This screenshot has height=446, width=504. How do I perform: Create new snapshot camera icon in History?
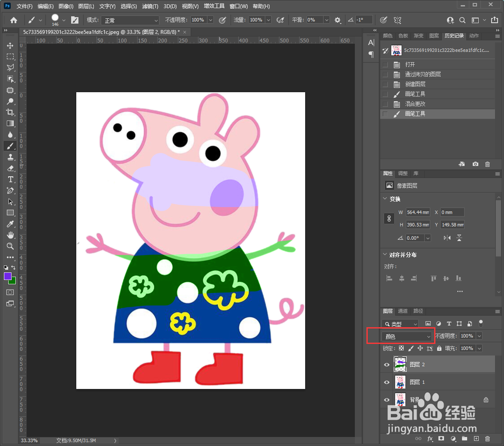[x=475, y=164]
